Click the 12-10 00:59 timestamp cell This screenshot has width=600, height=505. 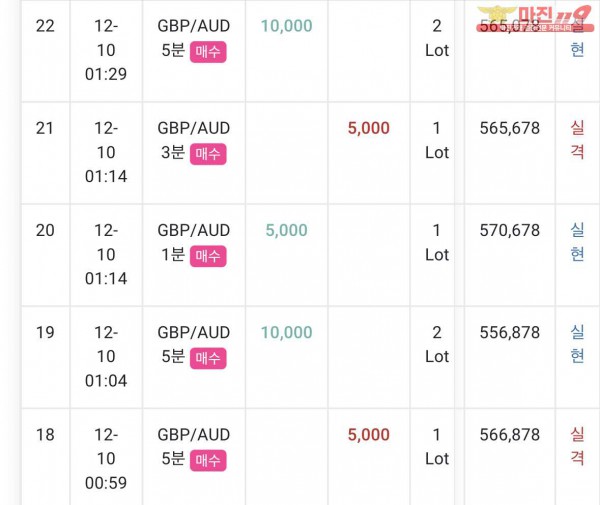click(x=106, y=459)
